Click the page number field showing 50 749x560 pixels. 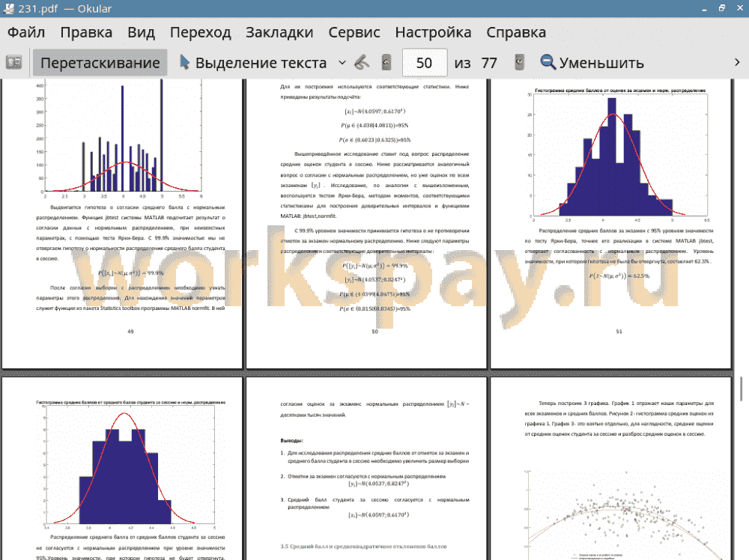pyautogui.click(x=425, y=63)
